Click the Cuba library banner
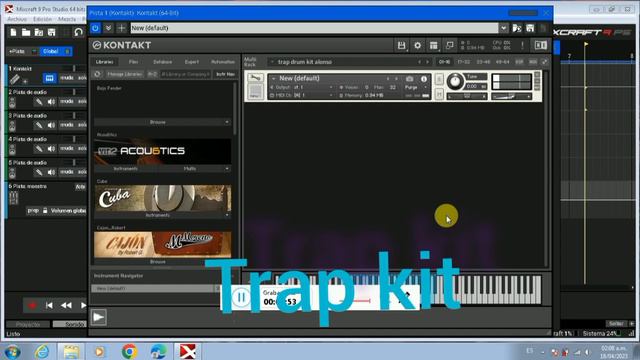640x360 pixels. [x=162, y=198]
